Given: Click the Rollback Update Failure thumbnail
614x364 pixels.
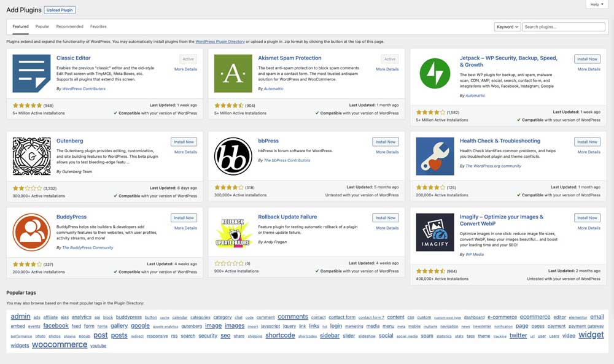Looking at the screenshot, I should click(x=233, y=232).
